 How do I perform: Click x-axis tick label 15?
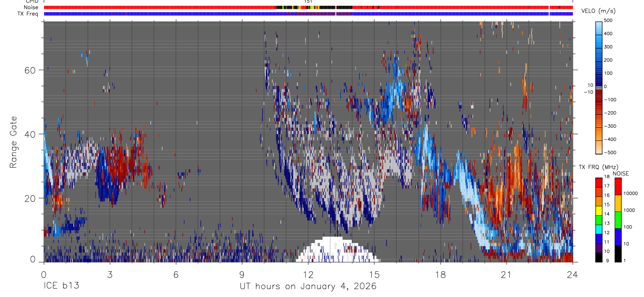pos(374,274)
